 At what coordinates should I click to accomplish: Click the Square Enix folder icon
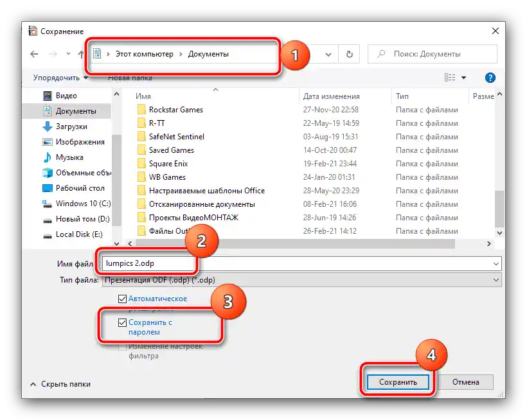pos(141,164)
